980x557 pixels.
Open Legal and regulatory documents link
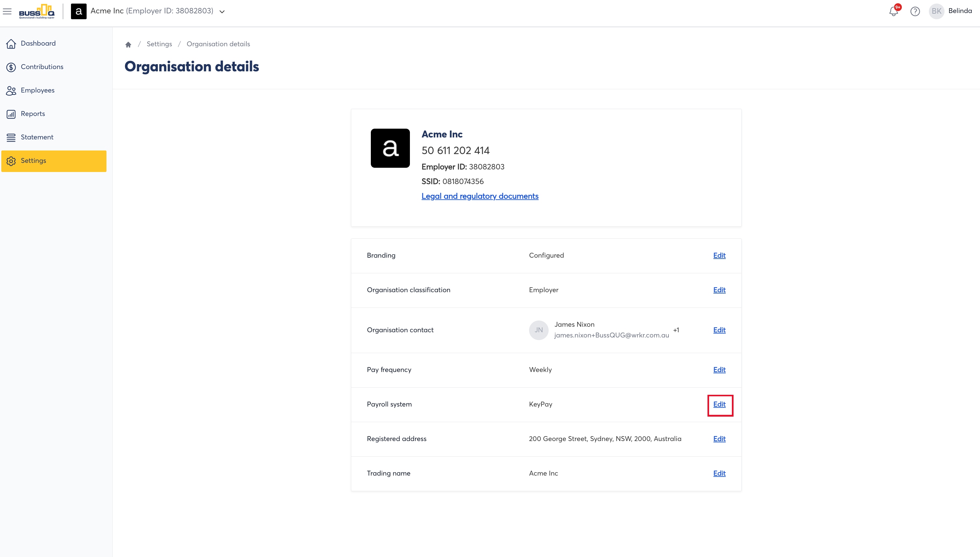coord(480,196)
